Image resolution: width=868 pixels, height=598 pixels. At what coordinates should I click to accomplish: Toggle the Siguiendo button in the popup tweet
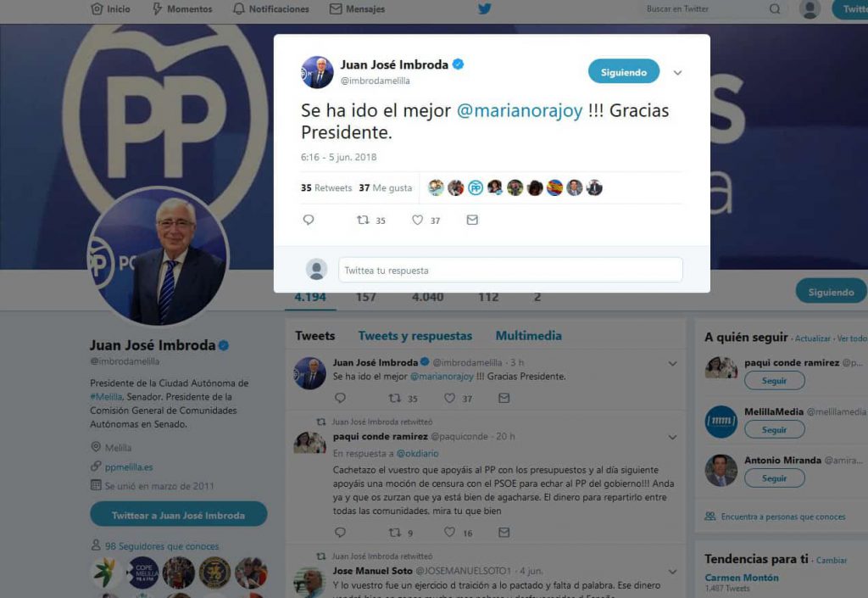click(624, 72)
